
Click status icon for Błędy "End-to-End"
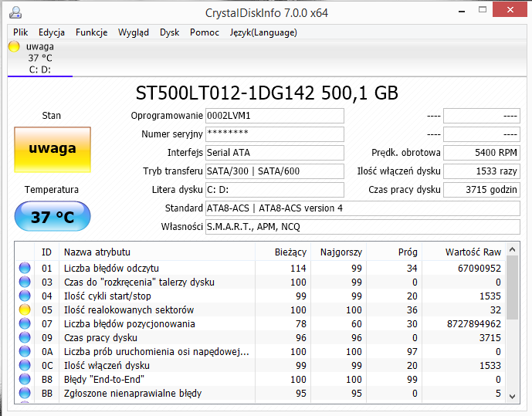coord(25,379)
